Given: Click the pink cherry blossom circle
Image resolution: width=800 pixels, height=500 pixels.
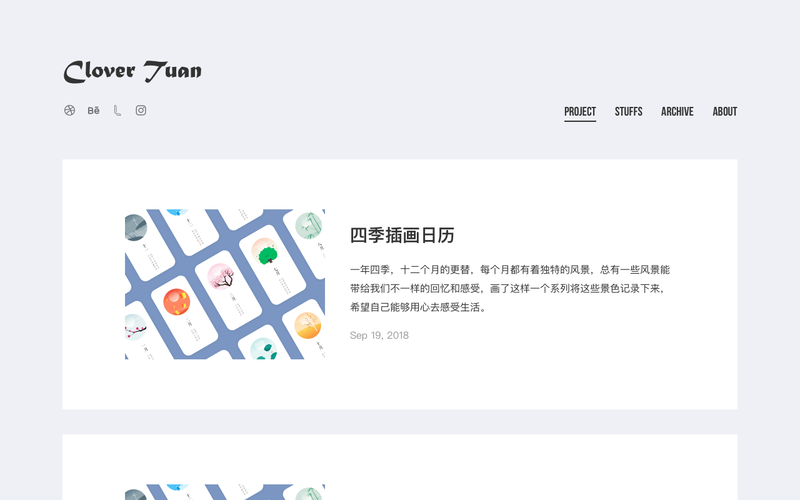Looking at the screenshot, I should (x=221, y=276).
